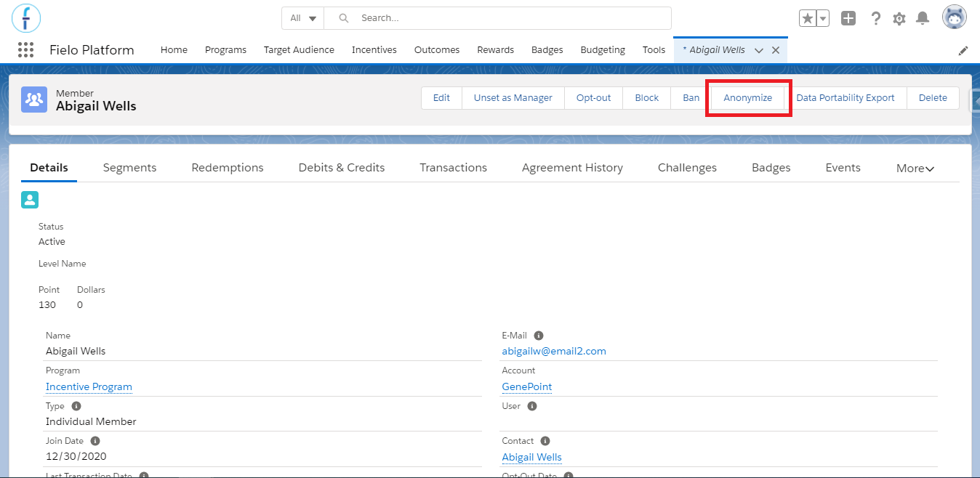Open the Help question mark icon
This screenshot has height=478, width=980.
[x=876, y=18]
